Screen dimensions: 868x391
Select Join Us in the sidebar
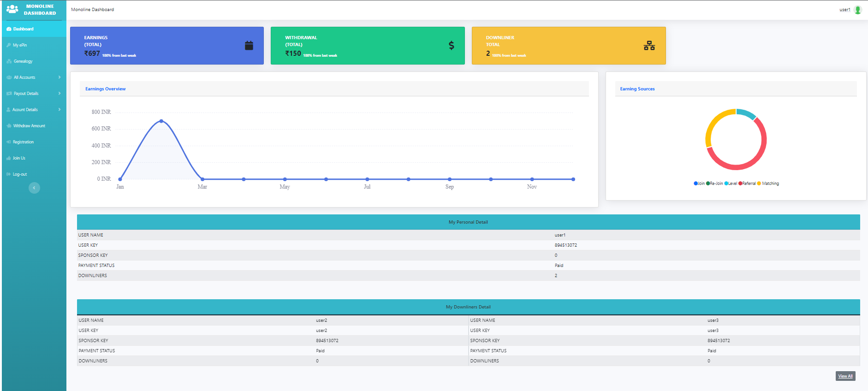[19, 158]
